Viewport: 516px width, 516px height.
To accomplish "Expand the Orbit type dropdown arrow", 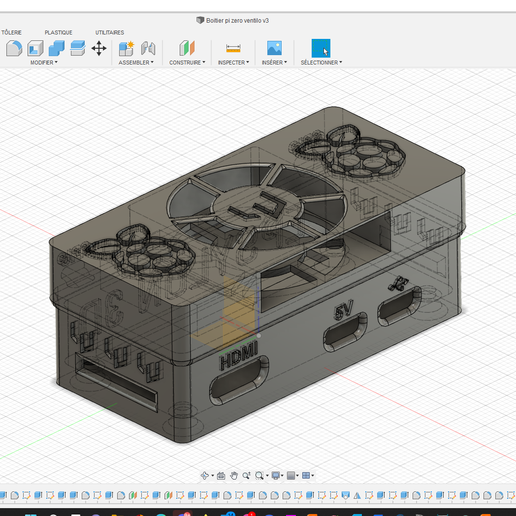I will [213, 475].
